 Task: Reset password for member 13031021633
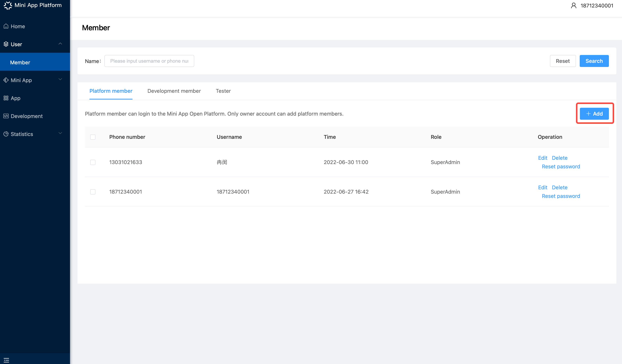[x=561, y=166]
